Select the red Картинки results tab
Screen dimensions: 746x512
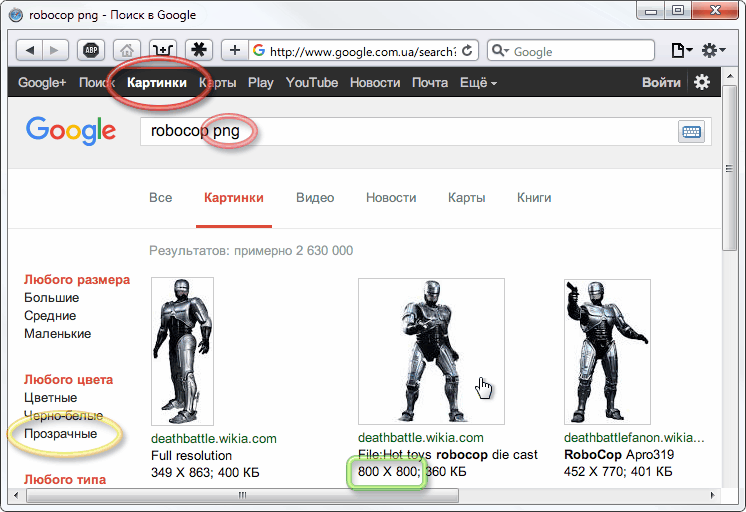coord(234,197)
